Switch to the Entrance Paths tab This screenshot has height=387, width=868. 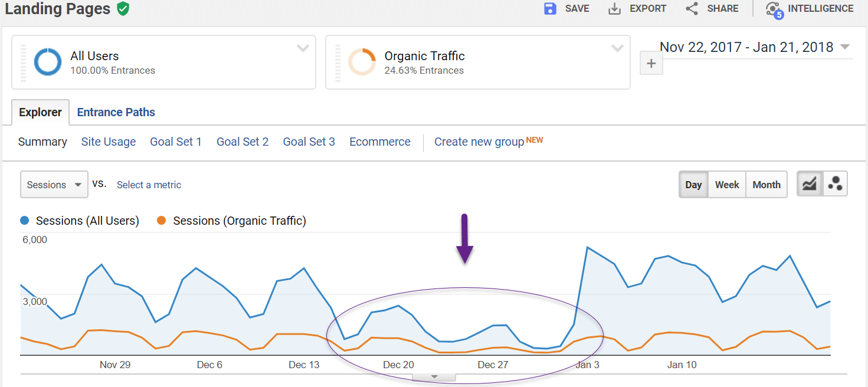[x=116, y=112]
